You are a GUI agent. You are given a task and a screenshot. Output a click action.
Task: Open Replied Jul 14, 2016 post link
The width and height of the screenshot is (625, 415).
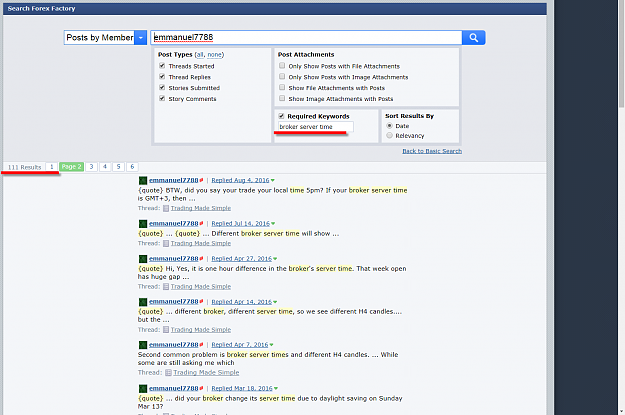click(240, 224)
